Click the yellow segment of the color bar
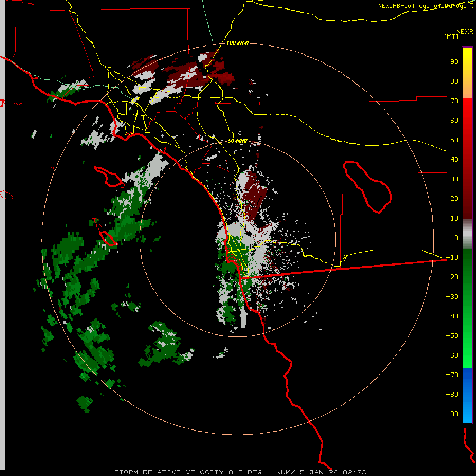 tap(467, 73)
